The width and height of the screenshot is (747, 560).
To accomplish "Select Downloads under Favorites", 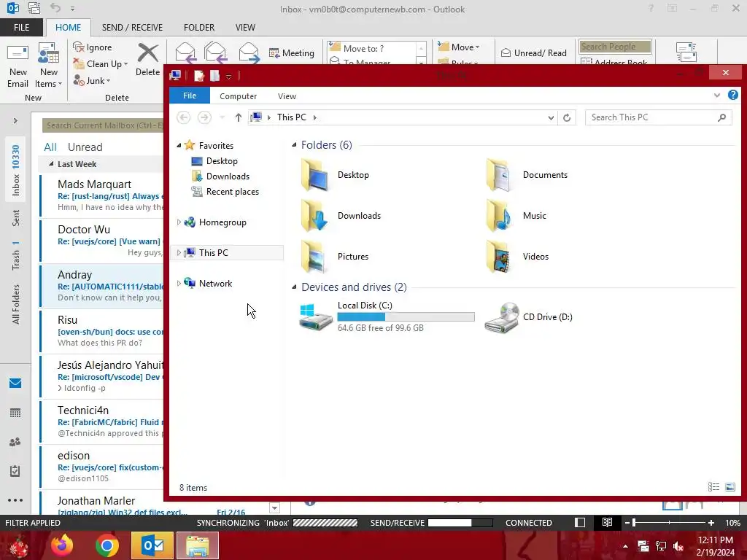I will click(x=220, y=176).
